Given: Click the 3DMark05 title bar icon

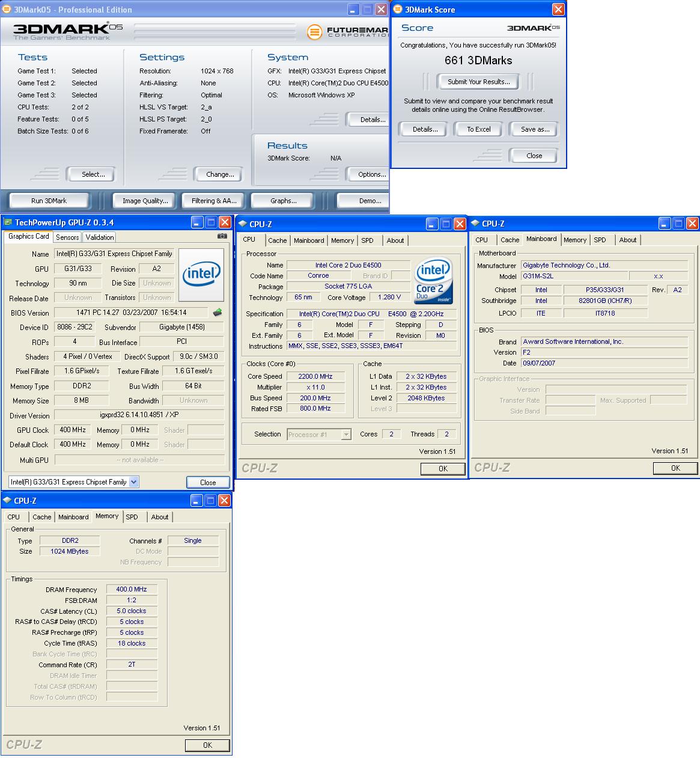Looking at the screenshot, I should (x=7, y=10).
